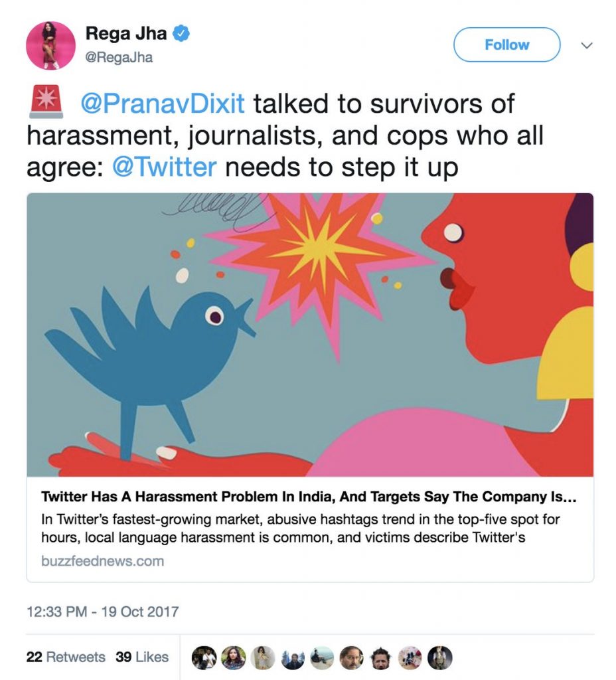The image size is (616, 680).
Task: View the 22 Retweets list
Action: coord(66,657)
